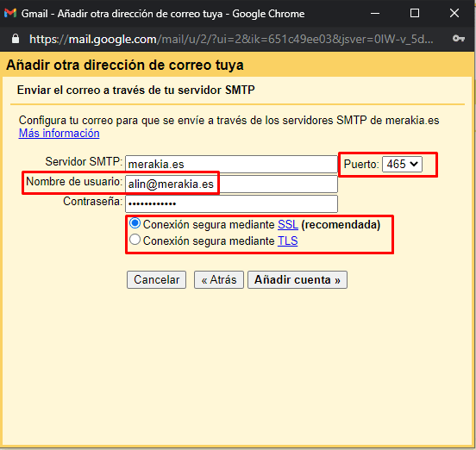Click the password key icon in address bar
Viewport: 476px width, 450px height.
(x=459, y=39)
